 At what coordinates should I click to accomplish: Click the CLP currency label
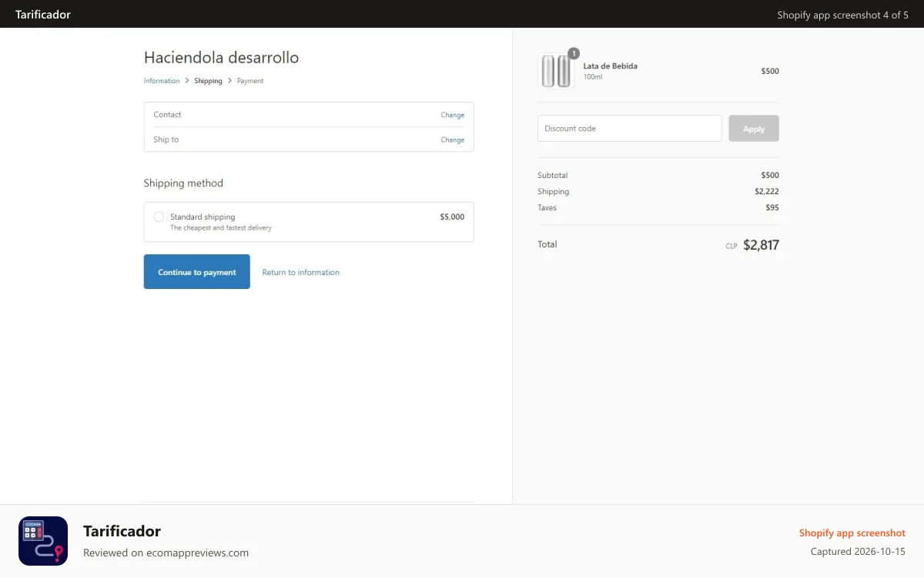point(731,247)
